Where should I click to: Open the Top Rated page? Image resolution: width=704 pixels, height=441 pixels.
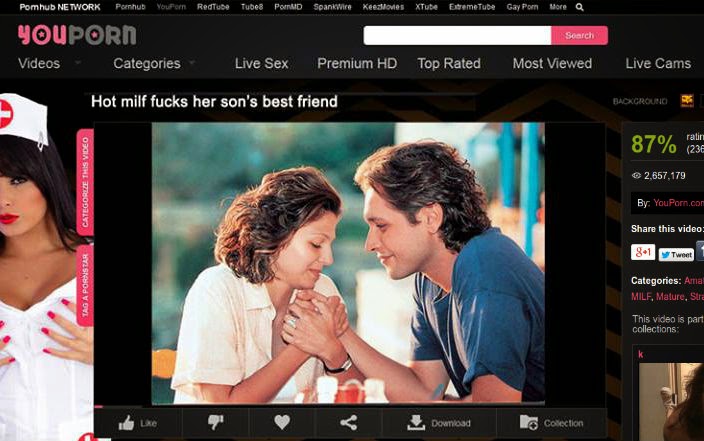click(449, 63)
